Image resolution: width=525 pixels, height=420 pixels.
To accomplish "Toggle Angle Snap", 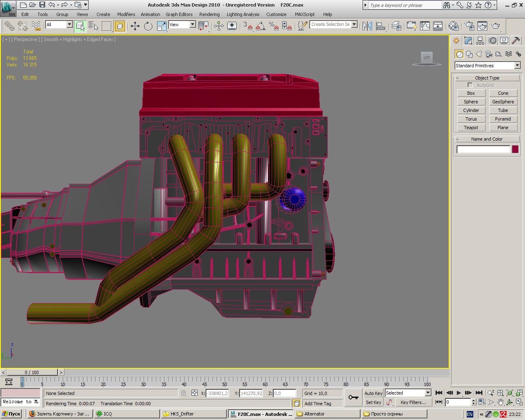I will tap(260, 26).
